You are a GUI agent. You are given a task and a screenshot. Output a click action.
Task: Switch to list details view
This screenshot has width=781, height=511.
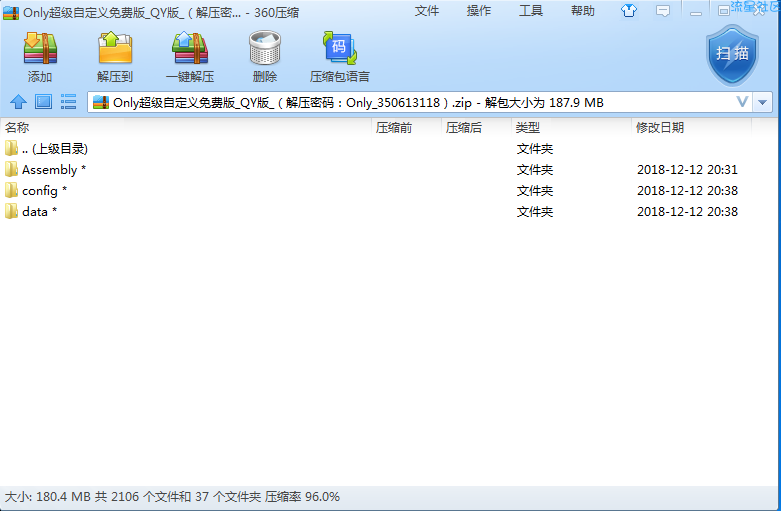68,102
